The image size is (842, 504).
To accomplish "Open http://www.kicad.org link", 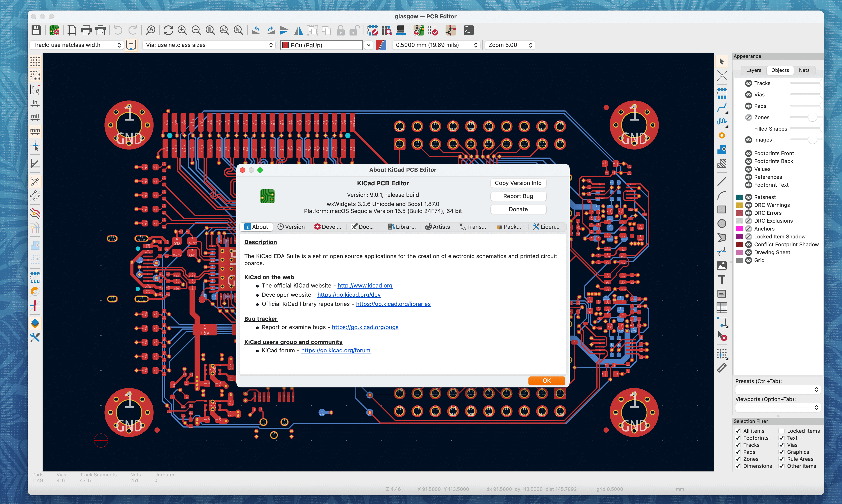I will pos(365,286).
